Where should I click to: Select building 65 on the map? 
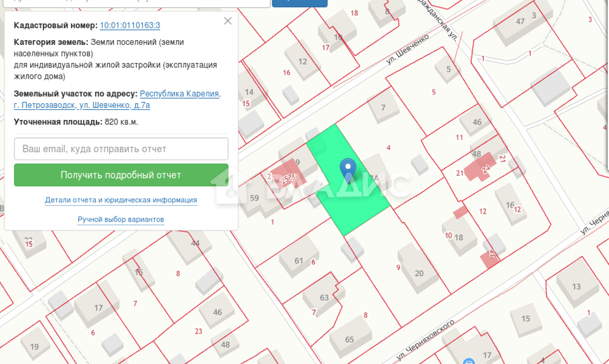(x=350, y=337)
